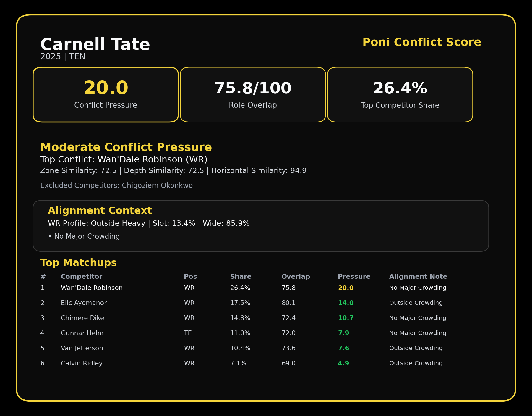Select competitor "Chimere Dike"
The width and height of the screenshot is (532, 416).
[x=82, y=318]
